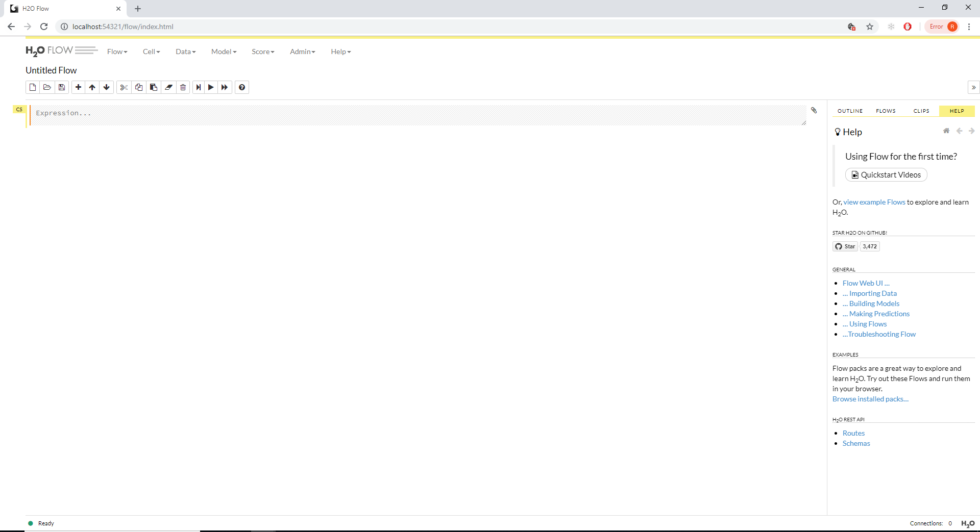
Task: Go to the help home icon
Action: tap(946, 131)
